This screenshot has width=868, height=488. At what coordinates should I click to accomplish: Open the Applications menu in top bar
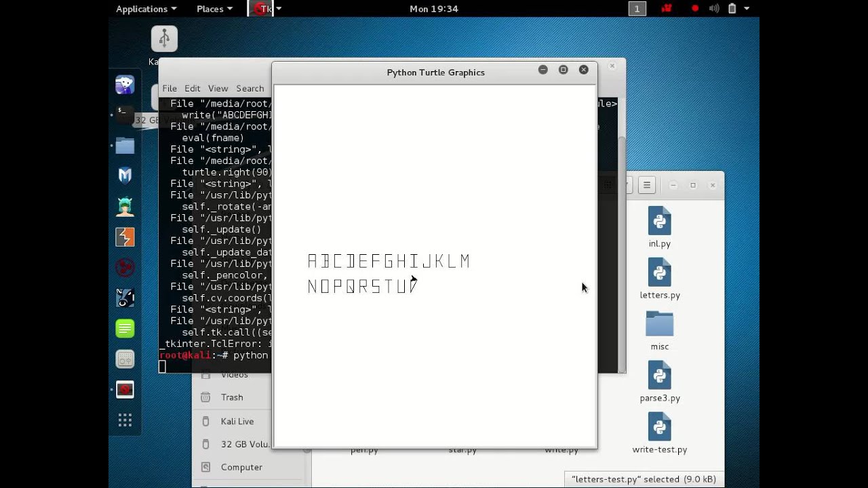146,9
